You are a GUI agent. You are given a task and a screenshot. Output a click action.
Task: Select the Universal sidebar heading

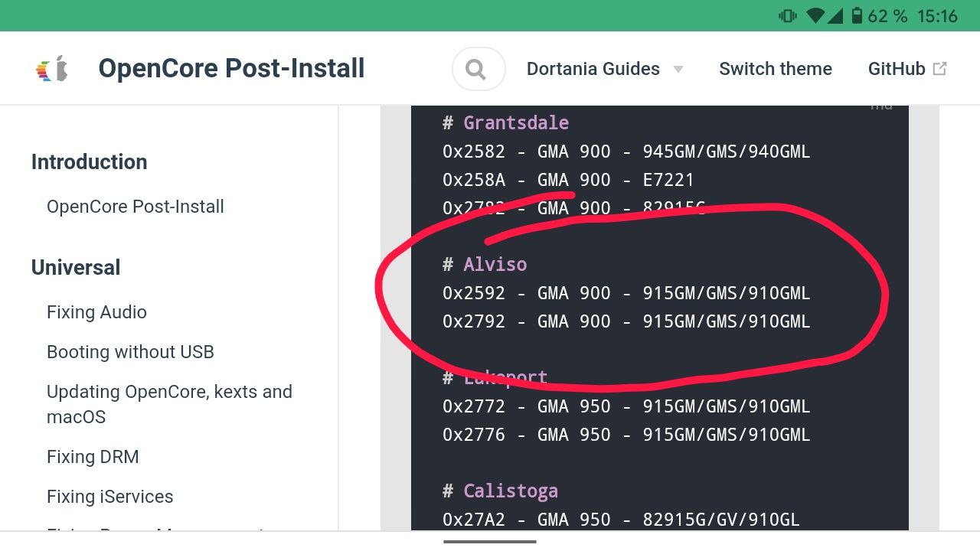[x=76, y=267]
